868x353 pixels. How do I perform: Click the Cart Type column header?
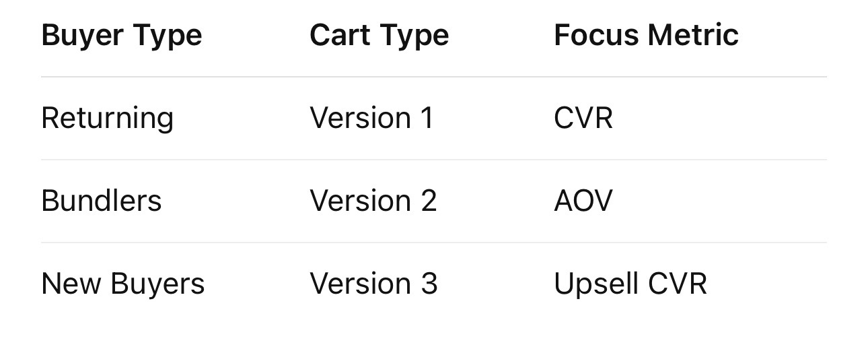(x=379, y=35)
